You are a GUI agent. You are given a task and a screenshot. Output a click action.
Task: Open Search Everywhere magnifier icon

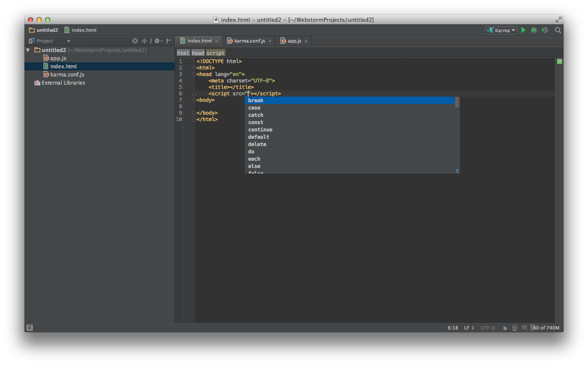click(x=558, y=30)
